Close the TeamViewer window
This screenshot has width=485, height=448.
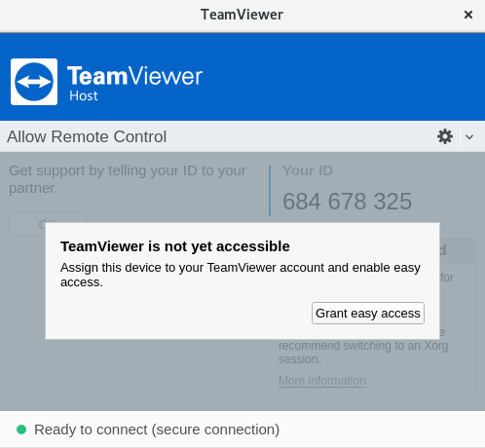click(x=468, y=15)
